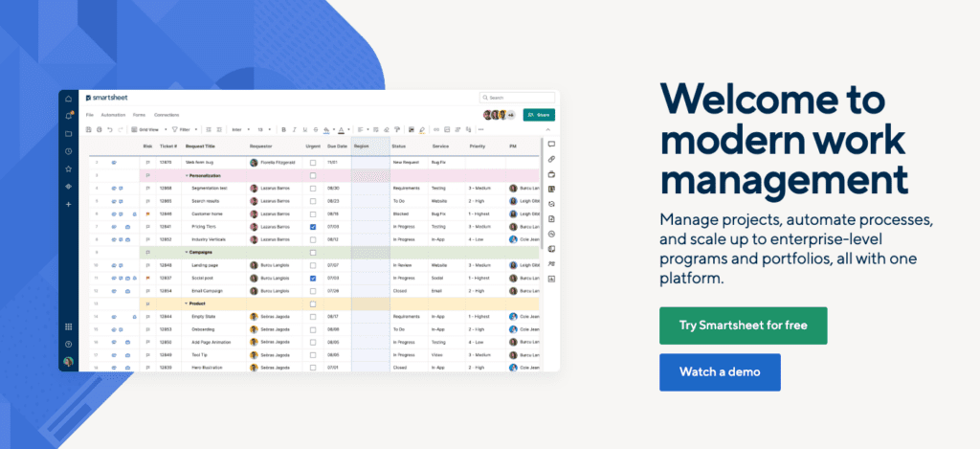Image resolution: width=980 pixels, height=449 pixels.
Task: Collapse the Product group row
Action: (x=187, y=303)
